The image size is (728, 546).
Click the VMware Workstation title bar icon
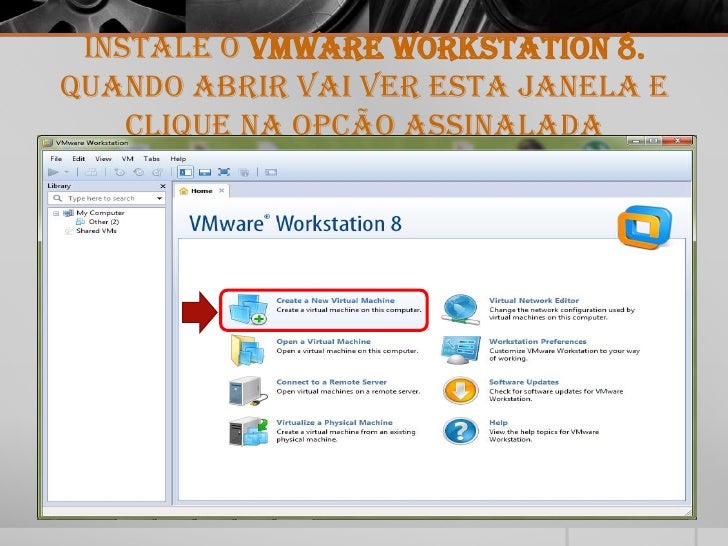pos(47,143)
